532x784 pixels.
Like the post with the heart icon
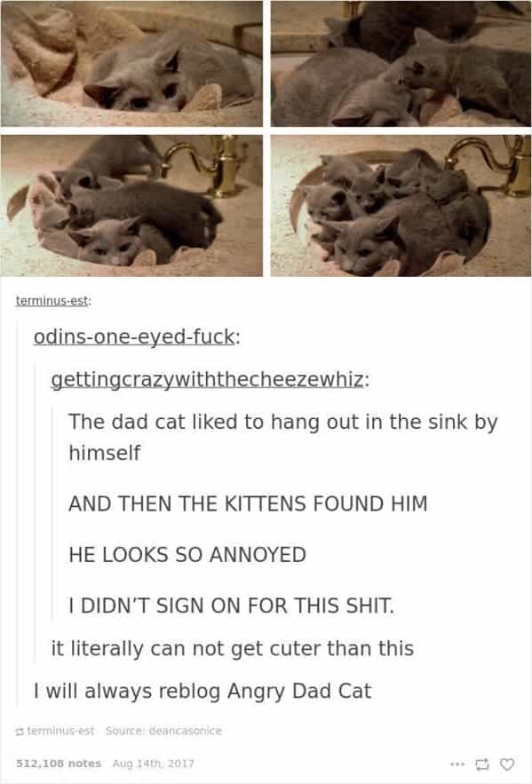tap(507, 764)
